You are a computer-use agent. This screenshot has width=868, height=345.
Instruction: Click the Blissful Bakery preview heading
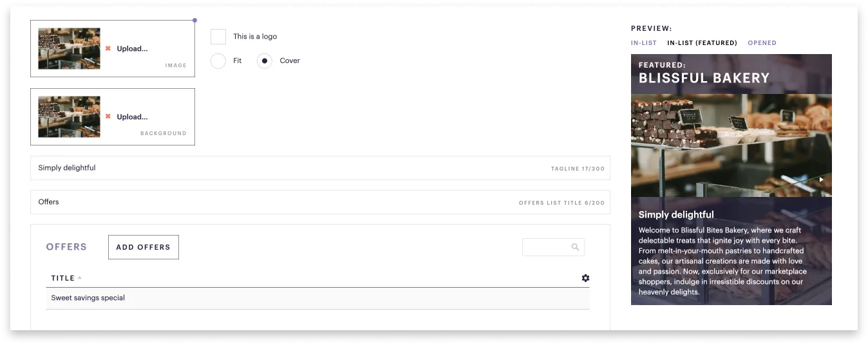tap(704, 79)
